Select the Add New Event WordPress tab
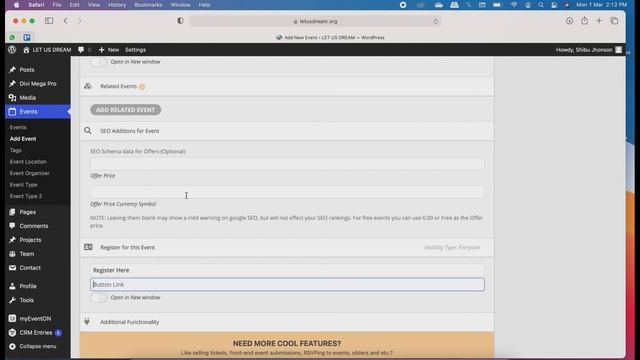The image size is (640, 360). click(330, 38)
